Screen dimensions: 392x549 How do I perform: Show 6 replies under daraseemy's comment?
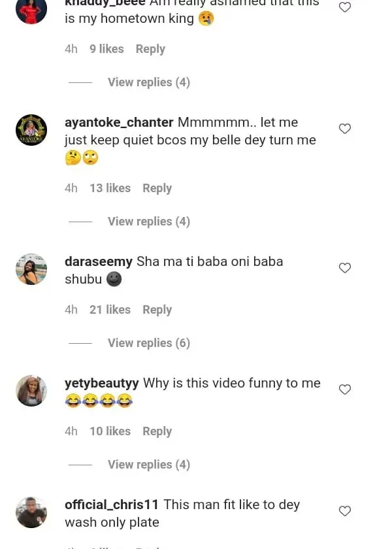(148, 343)
